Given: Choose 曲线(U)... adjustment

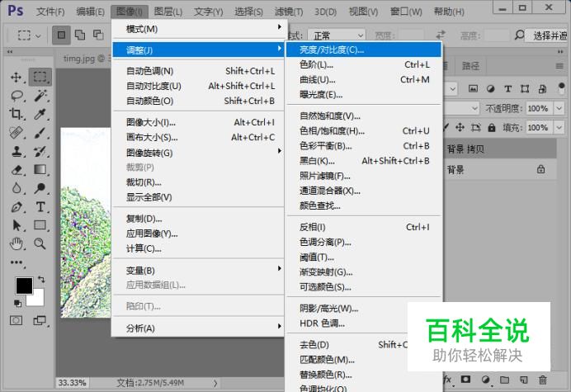Looking at the screenshot, I should [364, 80].
